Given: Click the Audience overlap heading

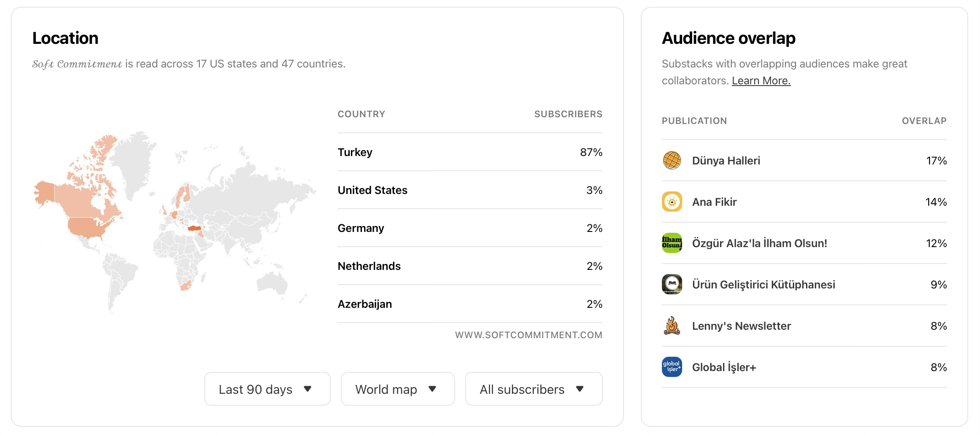Looking at the screenshot, I should pyautogui.click(x=728, y=38).
